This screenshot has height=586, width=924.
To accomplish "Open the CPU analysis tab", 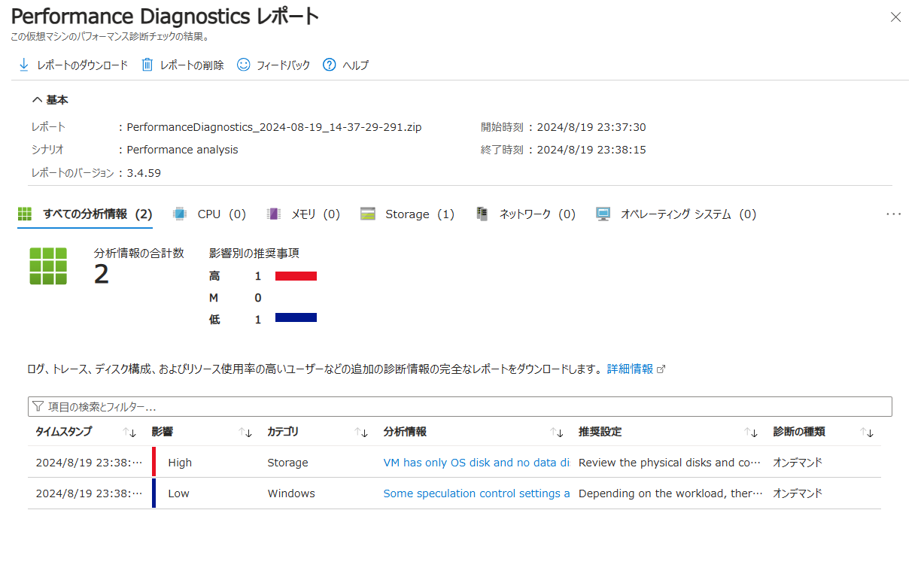I will (210, 214).
